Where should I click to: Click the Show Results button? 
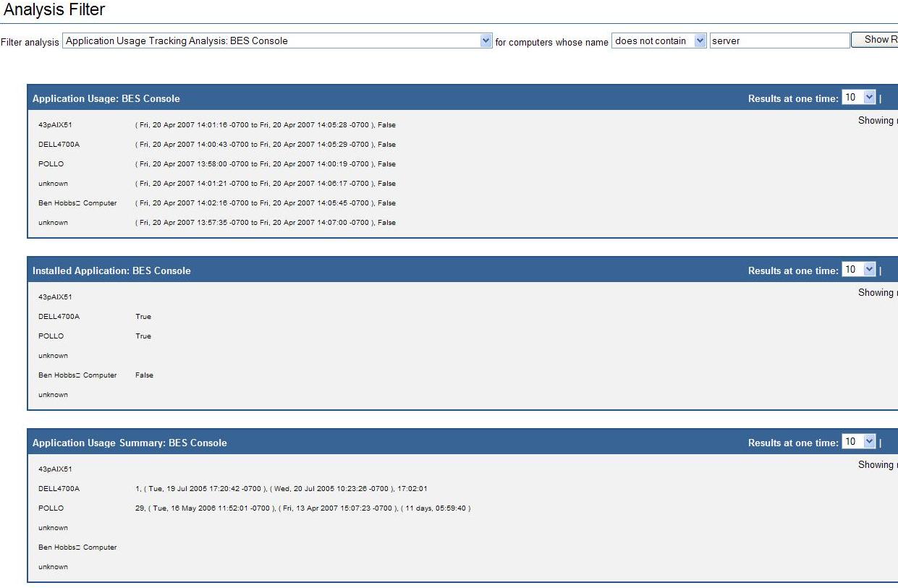pos(875,40)
